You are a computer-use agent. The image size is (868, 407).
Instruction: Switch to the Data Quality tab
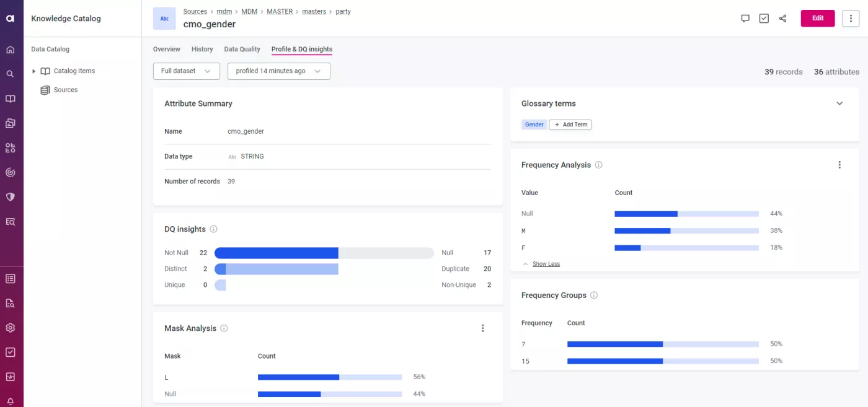click(242, 49)
